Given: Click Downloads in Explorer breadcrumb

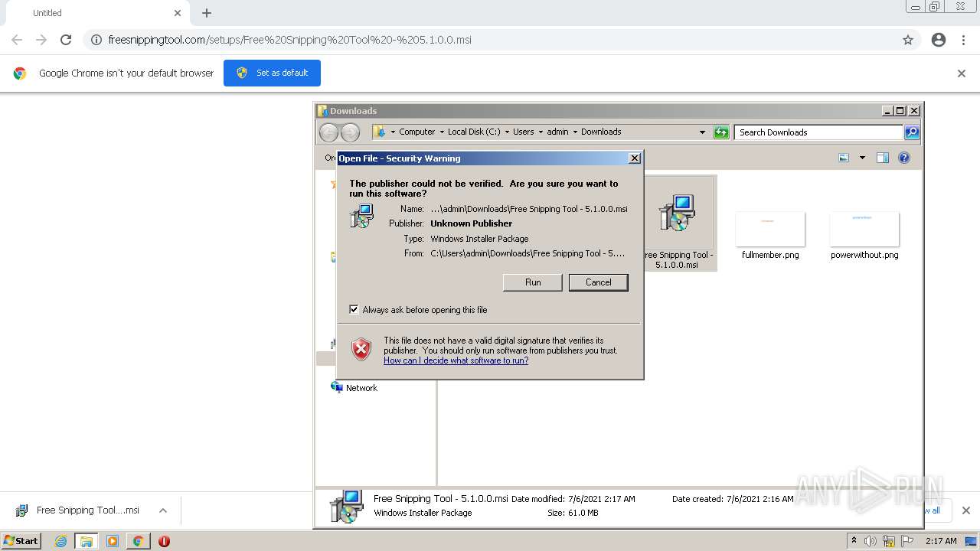Looking at the screenshot, I should [601, 132].
